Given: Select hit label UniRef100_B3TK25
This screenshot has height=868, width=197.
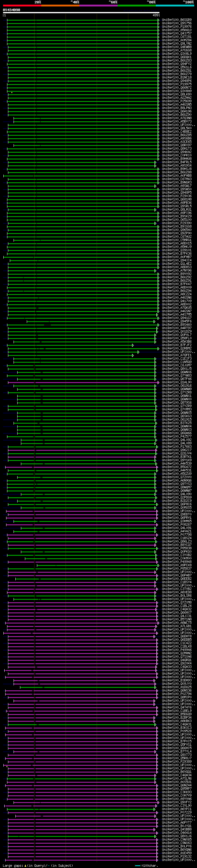Looking at the screenshot, I should (177, 423).
